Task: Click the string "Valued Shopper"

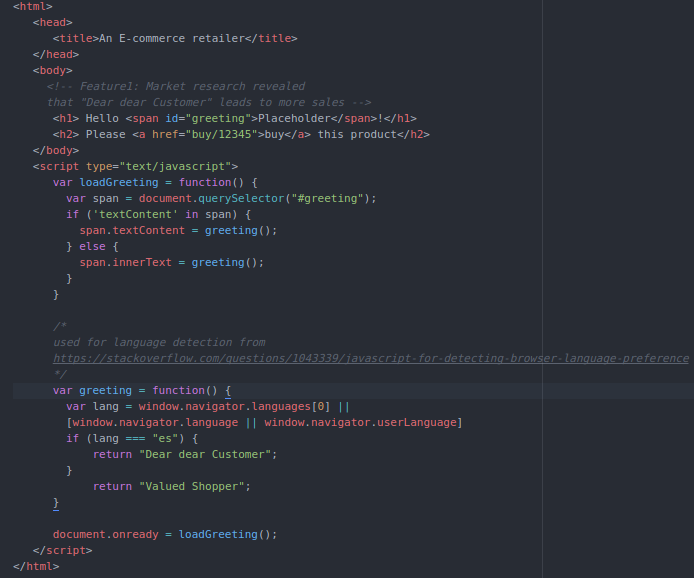Action: (x=192, y=486)
